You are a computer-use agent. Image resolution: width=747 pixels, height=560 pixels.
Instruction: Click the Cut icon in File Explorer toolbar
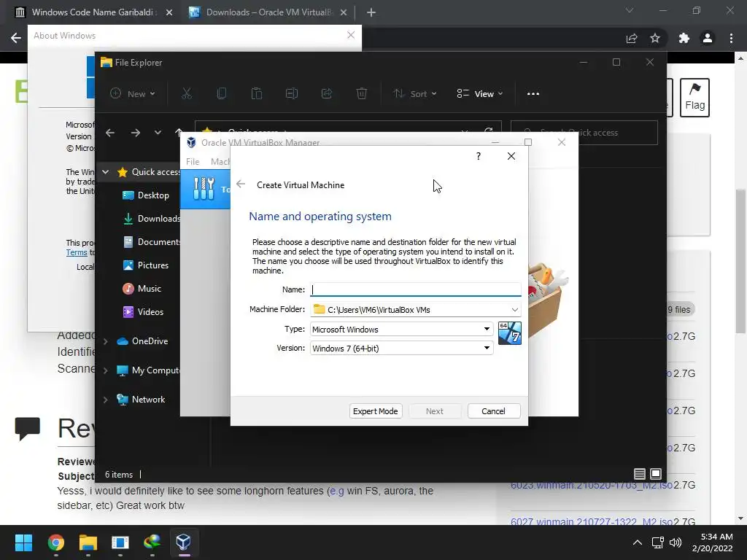pyautogui.click(x=186, y=94)
